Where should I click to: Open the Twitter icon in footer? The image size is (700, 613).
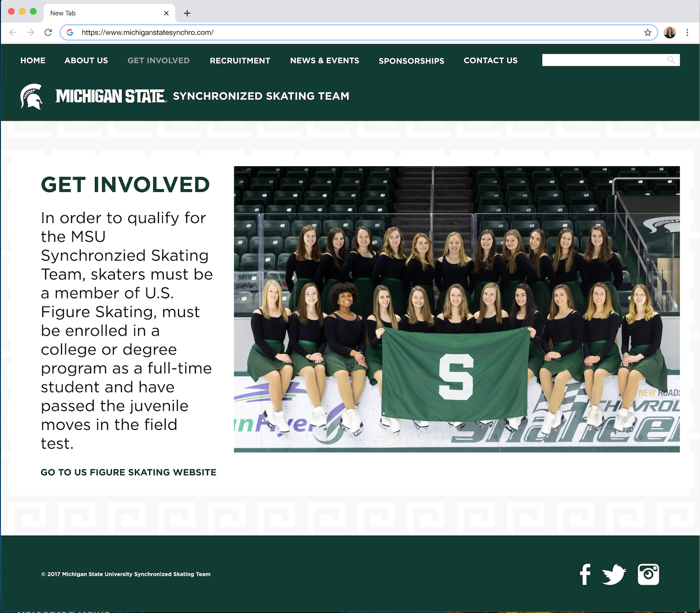point(615,575)
